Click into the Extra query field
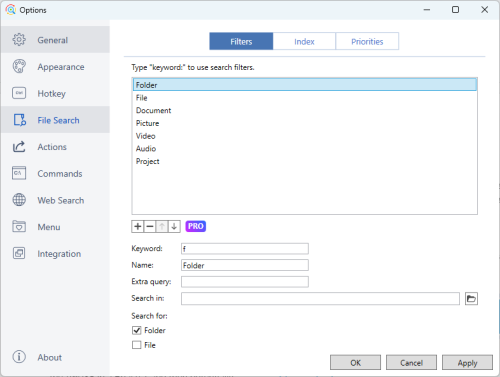Viewport: 500px width, 377px height. [245, 282]
